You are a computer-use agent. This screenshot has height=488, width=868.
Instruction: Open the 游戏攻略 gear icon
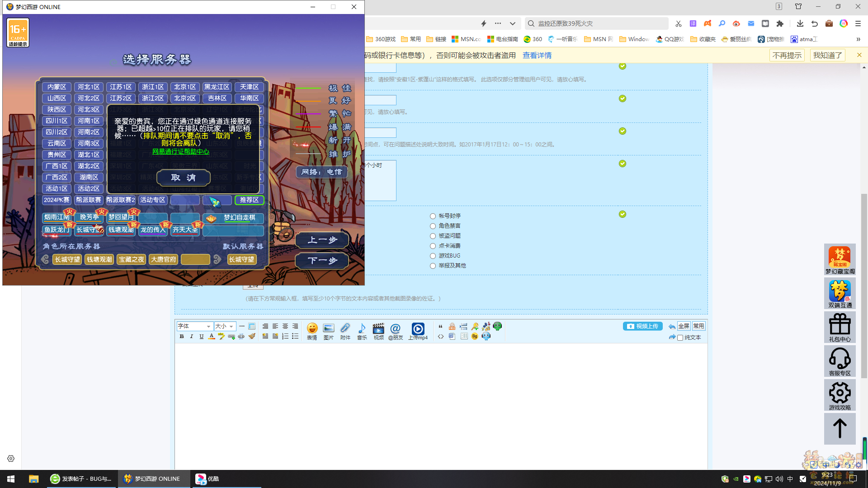point(840,395)
